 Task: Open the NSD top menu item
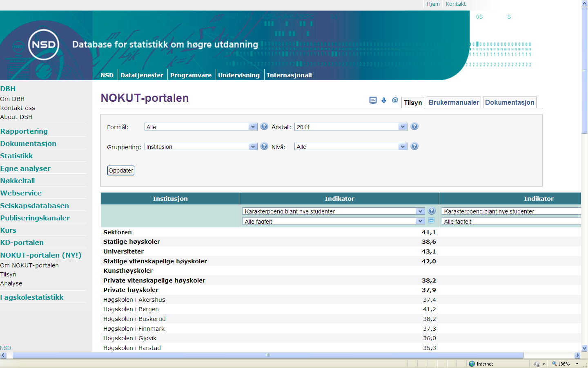click(107, 75)
